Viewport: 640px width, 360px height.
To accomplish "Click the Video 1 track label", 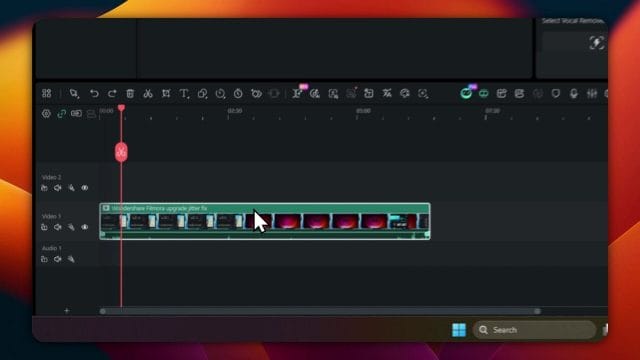I will pos(51,216).
